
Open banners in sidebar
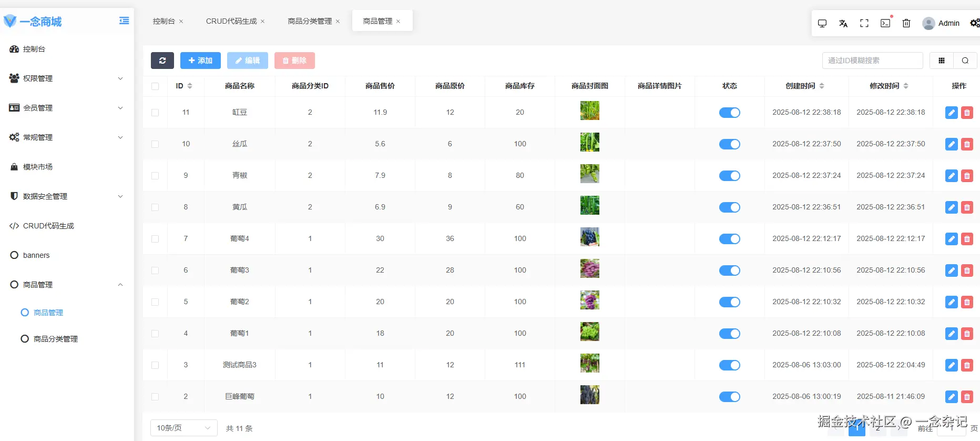(x=67, y=255)
